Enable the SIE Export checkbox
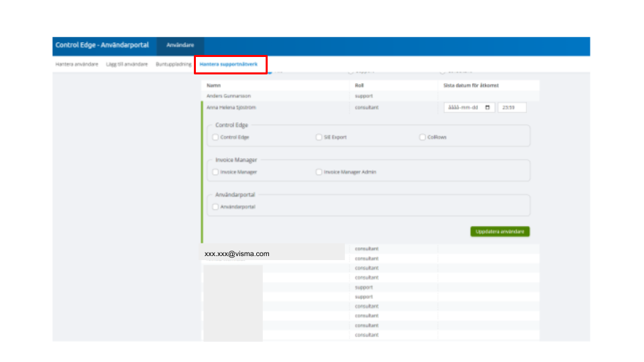Image resolution: width=644 pixels, height=362 pixels. [319, 137]
